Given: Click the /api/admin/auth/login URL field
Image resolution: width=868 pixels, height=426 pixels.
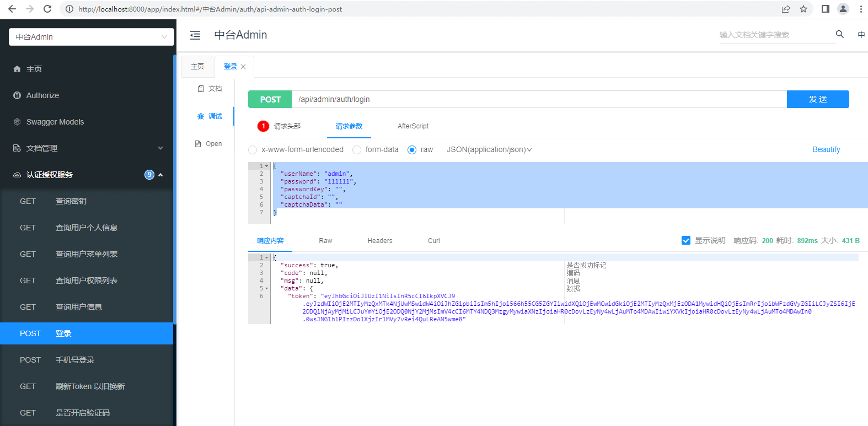Looking at the screenshot, I should 539,99.
